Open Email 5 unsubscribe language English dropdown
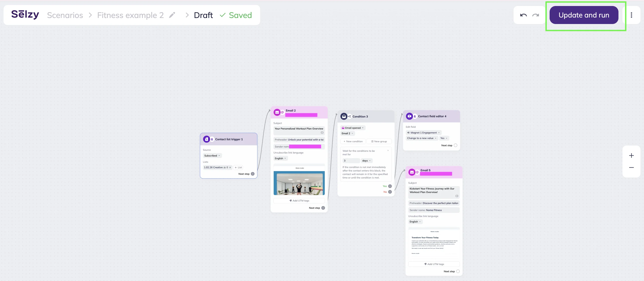 (415, 222)
